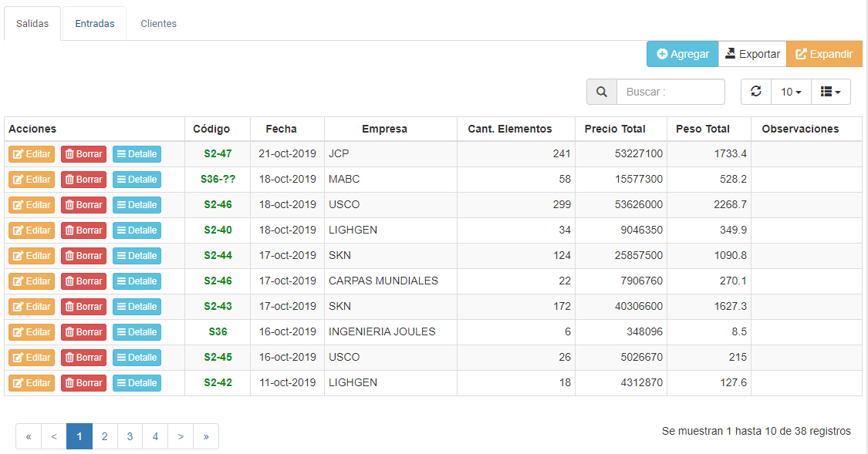Show details for CARPAS MUNDIALES row
The width and height of the screenshot is (868, 454).
point(137,281)
